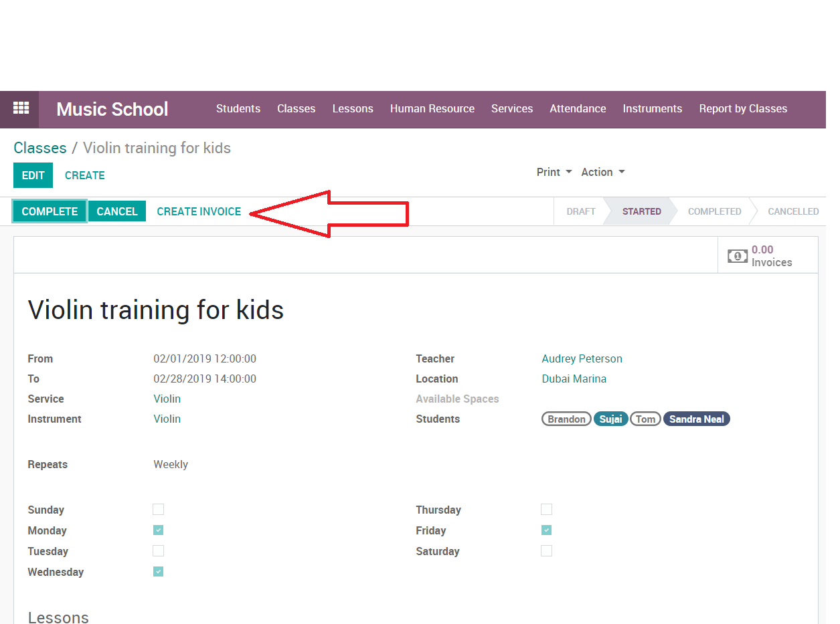Uncheck the Friday checkbox
The width and height of the screenshot is (840, 624).
(546, 530)
